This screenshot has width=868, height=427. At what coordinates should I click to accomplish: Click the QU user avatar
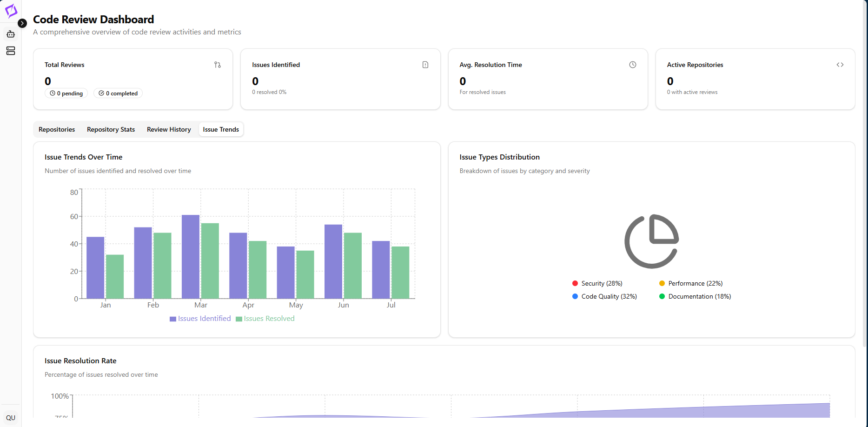pyautogui.click(x=11, y=418)
